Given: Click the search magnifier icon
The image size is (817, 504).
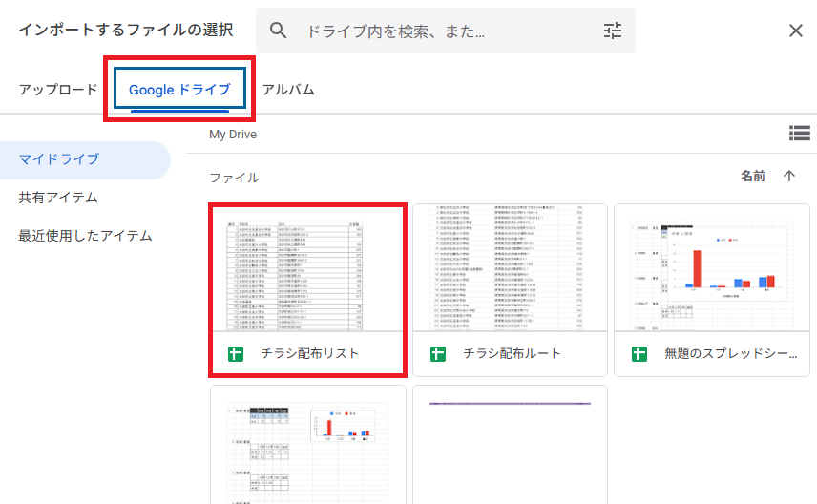Looking at the screenshot, I should click(279, 31).
